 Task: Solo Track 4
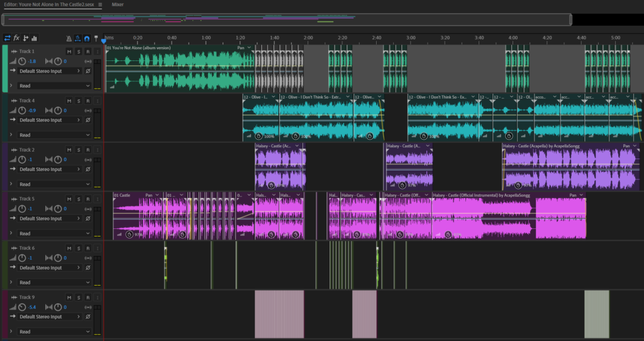(x=79, y=101)
